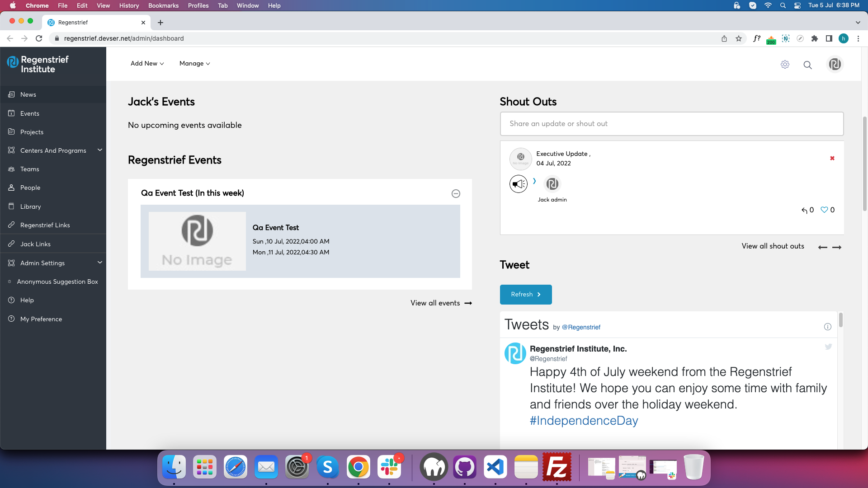This screenshot has height=488, width=868.
Task: Click the Refresh tweets button
Action: tap(526, 295)
